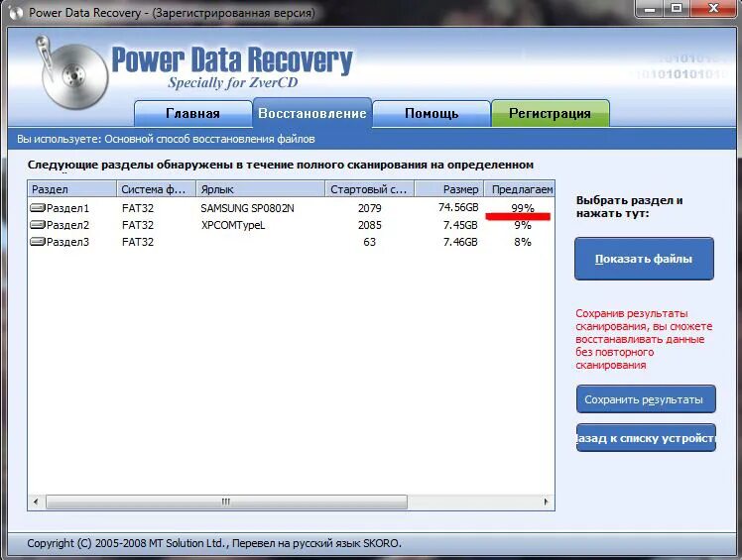Switch to the Восстановление tab

(x=312, y=113)
